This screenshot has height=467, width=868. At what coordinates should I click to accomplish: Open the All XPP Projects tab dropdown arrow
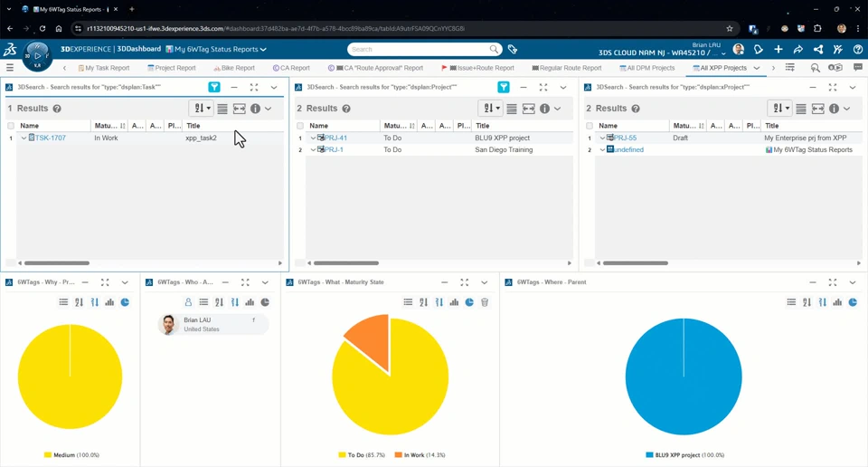(x=757, y=68)
